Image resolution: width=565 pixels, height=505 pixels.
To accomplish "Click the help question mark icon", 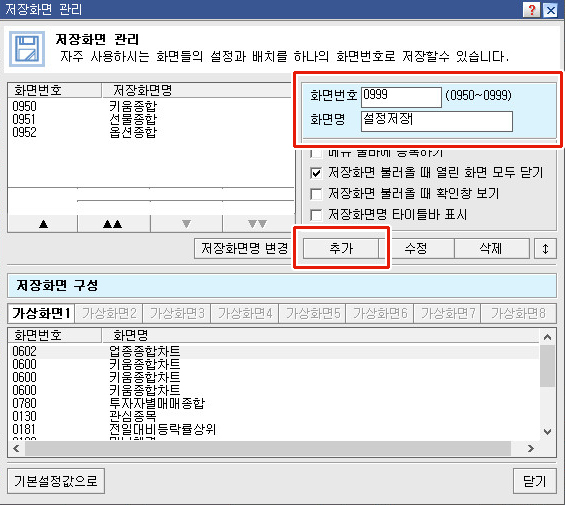I will [x=531, y=10].
